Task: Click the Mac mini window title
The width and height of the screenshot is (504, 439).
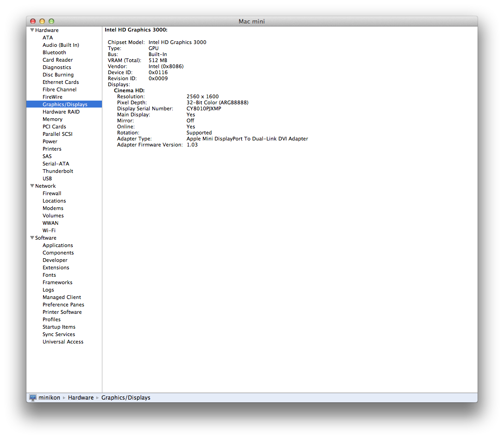Action: click(x=252, y=21)
